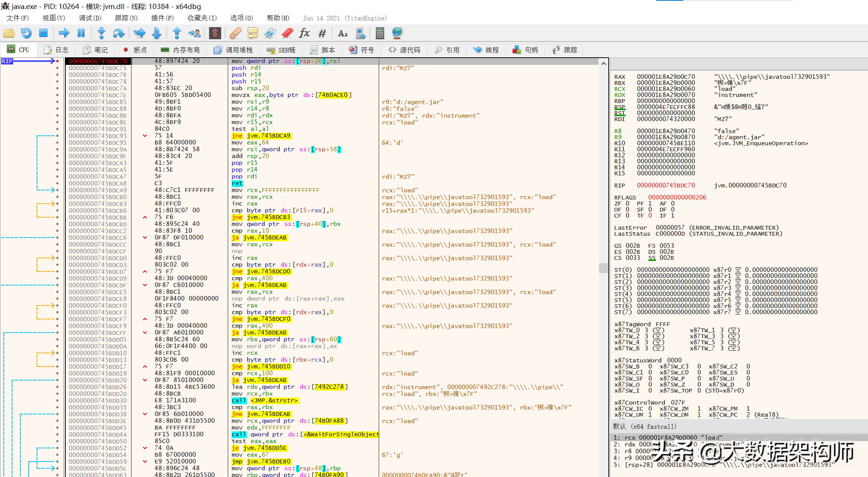The width and height of the screenshot is (868, 477).
Task: Click the jump arrow marker beside jne jvm.745BDCA9
Action: (145, 136)
